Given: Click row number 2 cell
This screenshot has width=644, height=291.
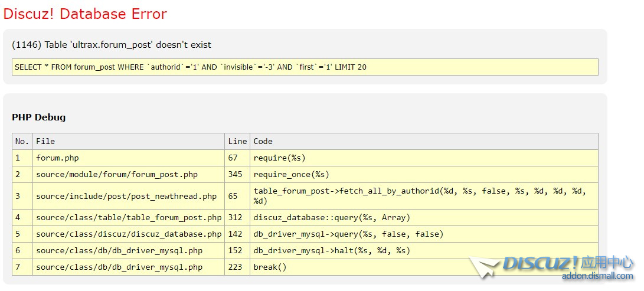Looking at the screenshot, I should (x=22, y=175).
